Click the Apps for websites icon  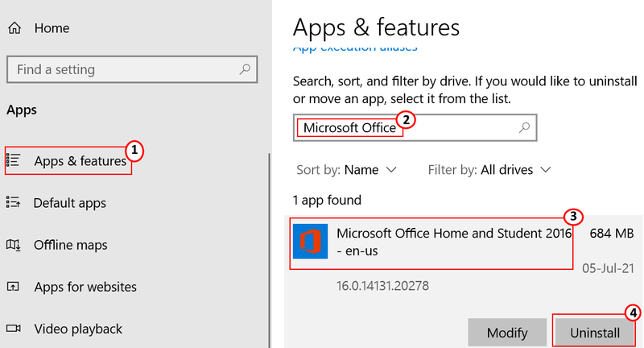13,286
